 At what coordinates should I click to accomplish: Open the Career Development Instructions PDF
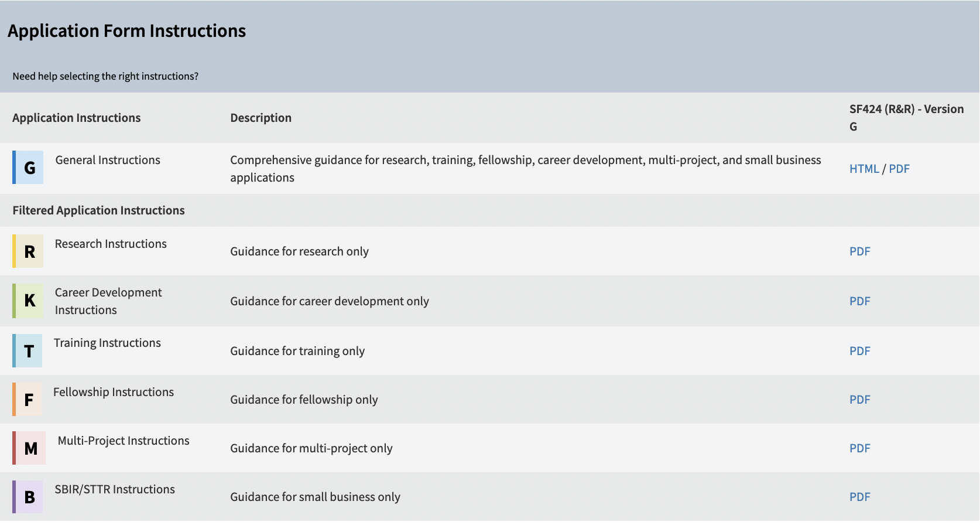pos(859,301)
